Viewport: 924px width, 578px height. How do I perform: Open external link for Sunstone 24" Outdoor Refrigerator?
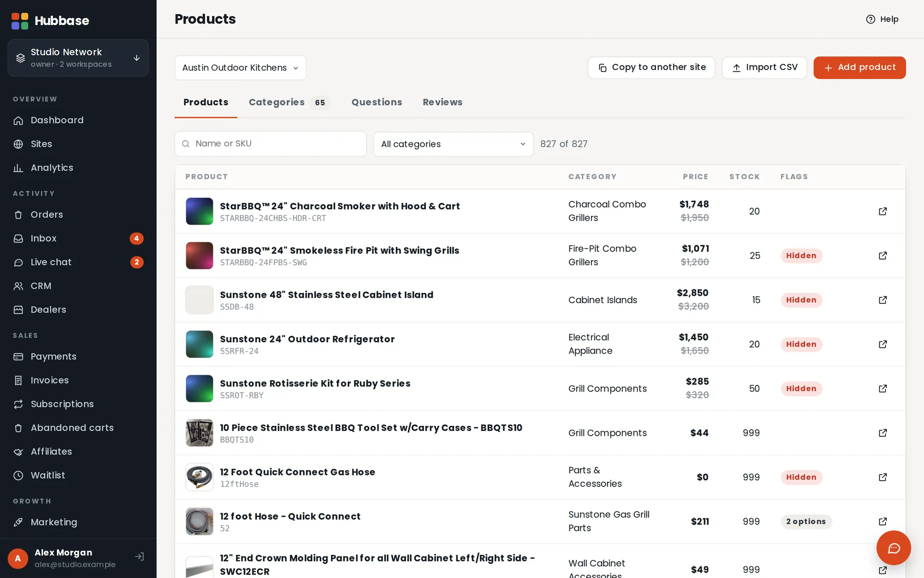[883, 344]
